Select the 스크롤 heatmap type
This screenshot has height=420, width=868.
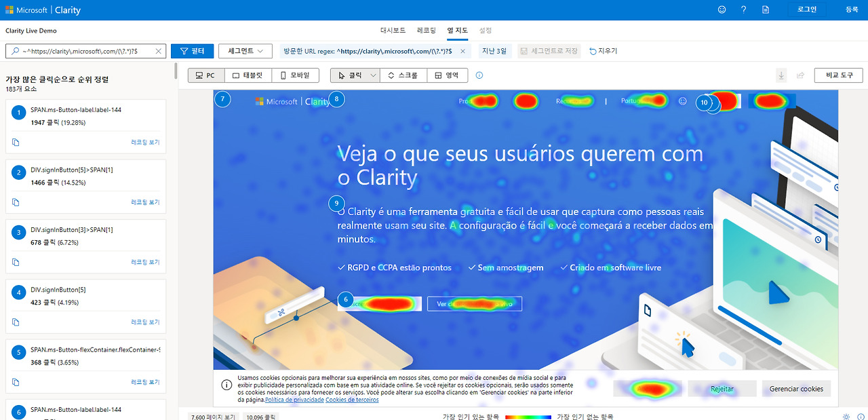[403, 75]
